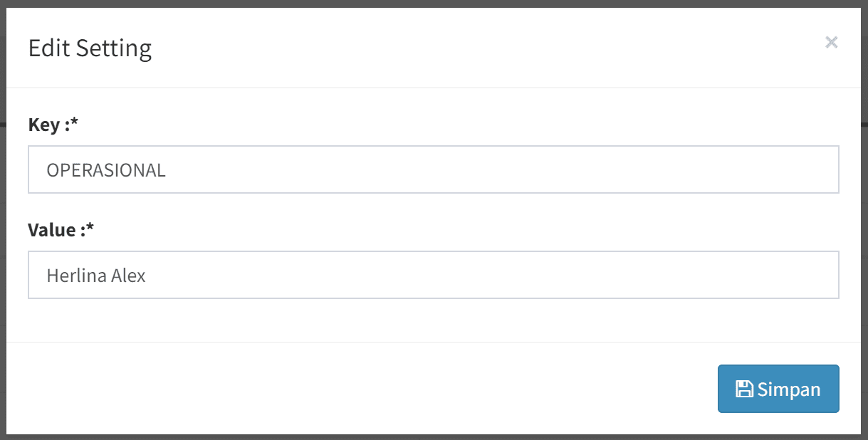Image resolution: width=868 pixels, height=440 pixels.
Task: Click the floppy disk save icon
Action: pyautogui.click(x=744, y=389)
